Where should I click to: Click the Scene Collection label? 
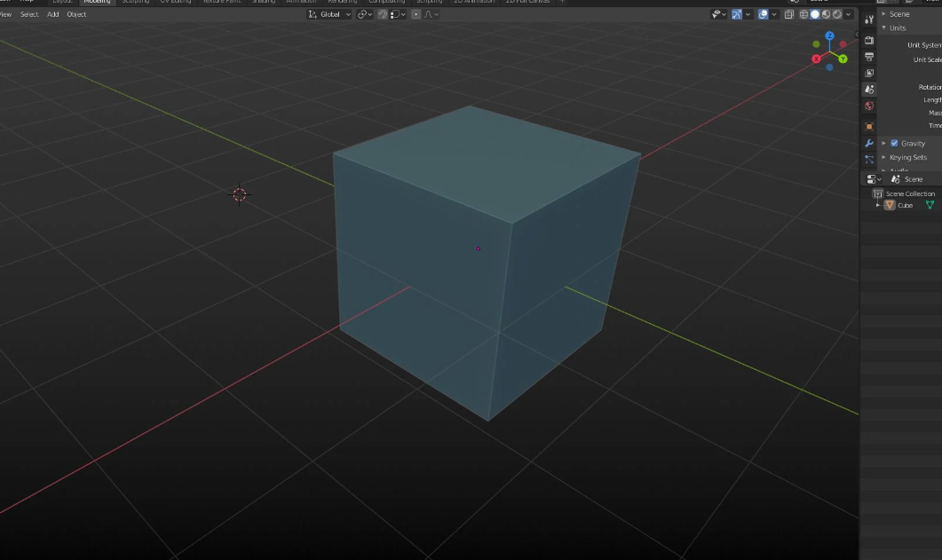[x=910, y=193]
